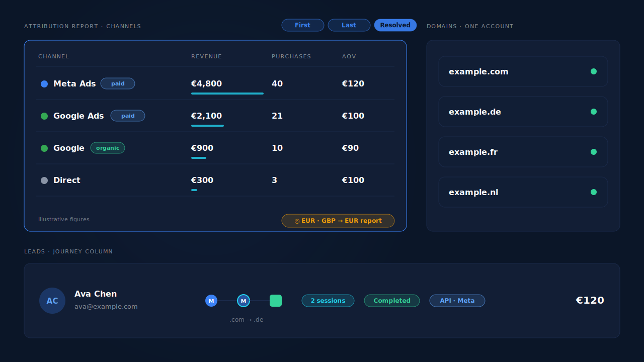Switch attribution to First touch
Screen dimensions: 644x362
[303, 25]
